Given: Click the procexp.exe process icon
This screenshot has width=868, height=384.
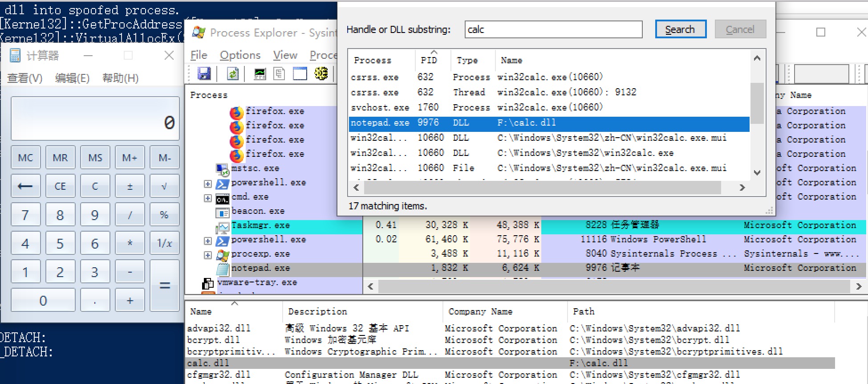Looking at the screenshot, I should click(x=222, y=255).
